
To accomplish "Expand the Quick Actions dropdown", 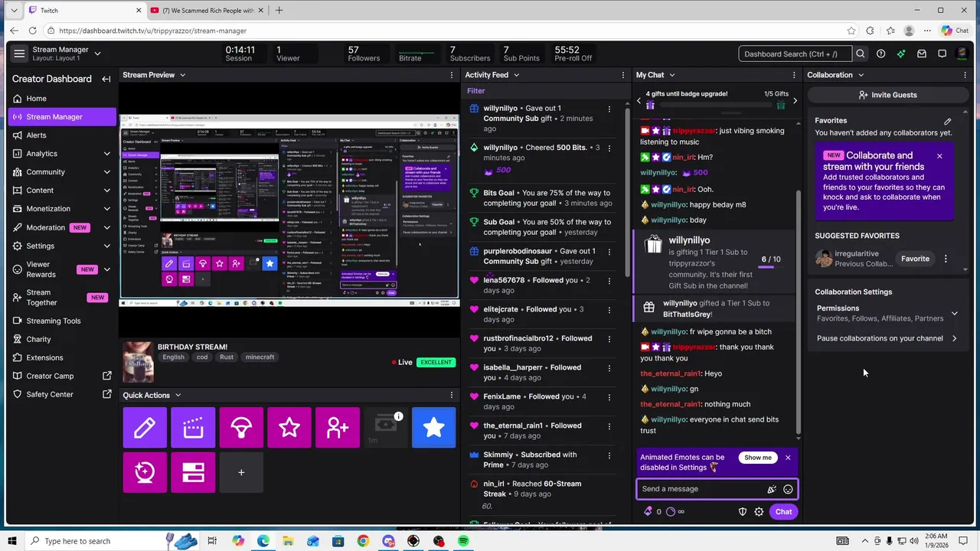I will tap(178, 396).
